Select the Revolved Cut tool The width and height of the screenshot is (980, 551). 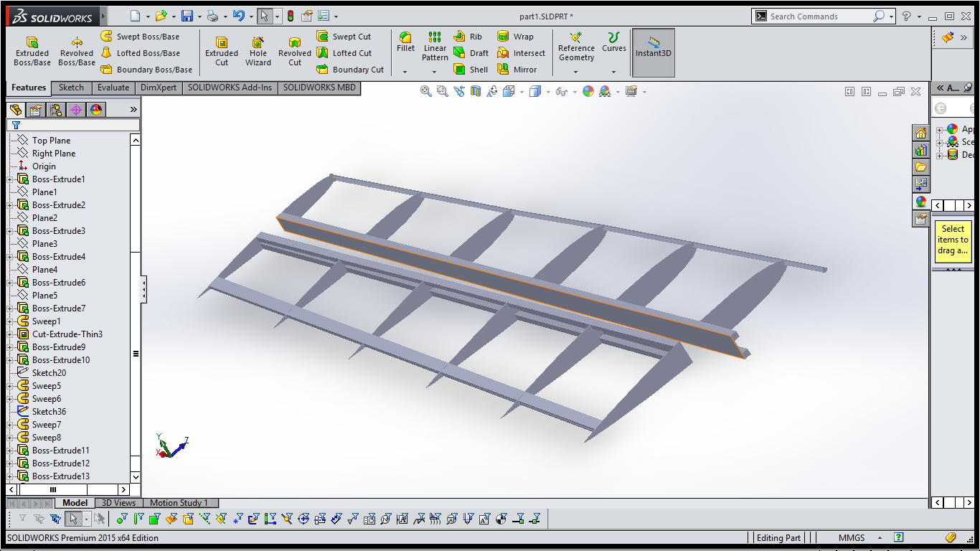(x=295, y=52)
